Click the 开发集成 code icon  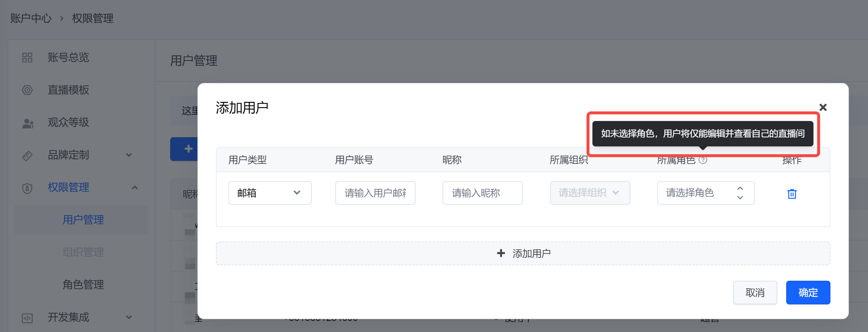[27, 318]
